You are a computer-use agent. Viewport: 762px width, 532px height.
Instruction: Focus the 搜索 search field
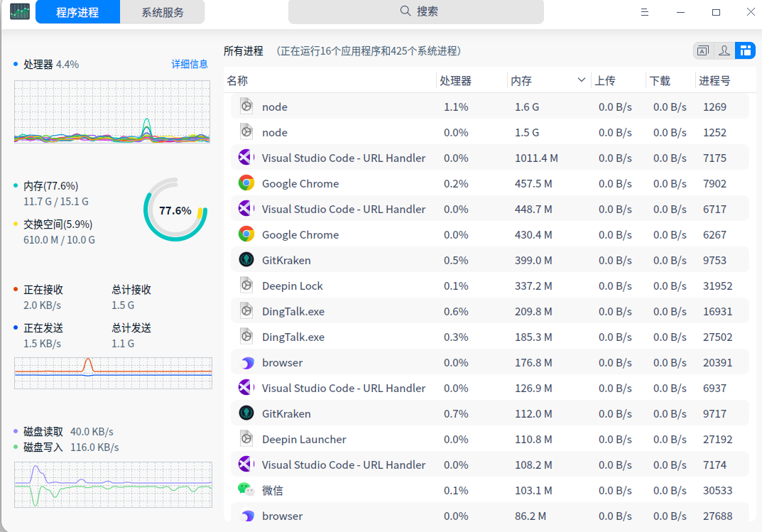[415, 11]
